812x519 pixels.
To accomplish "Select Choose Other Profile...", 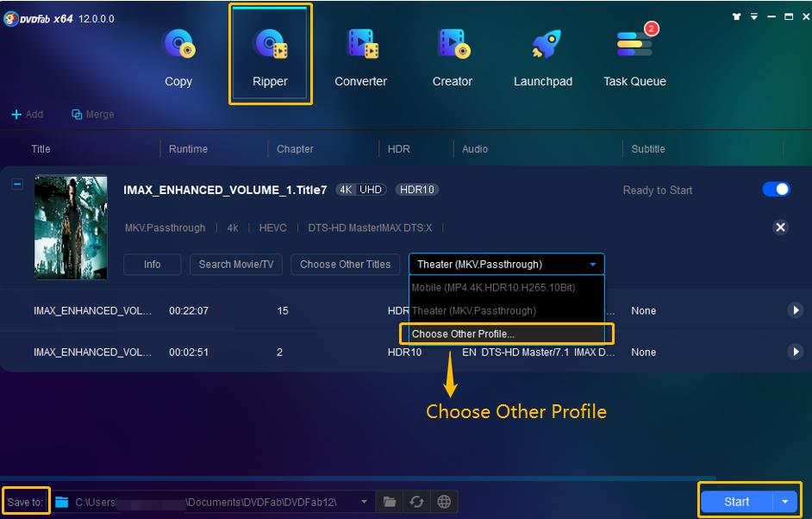I will pyautogui.click(x=507, y=335).
